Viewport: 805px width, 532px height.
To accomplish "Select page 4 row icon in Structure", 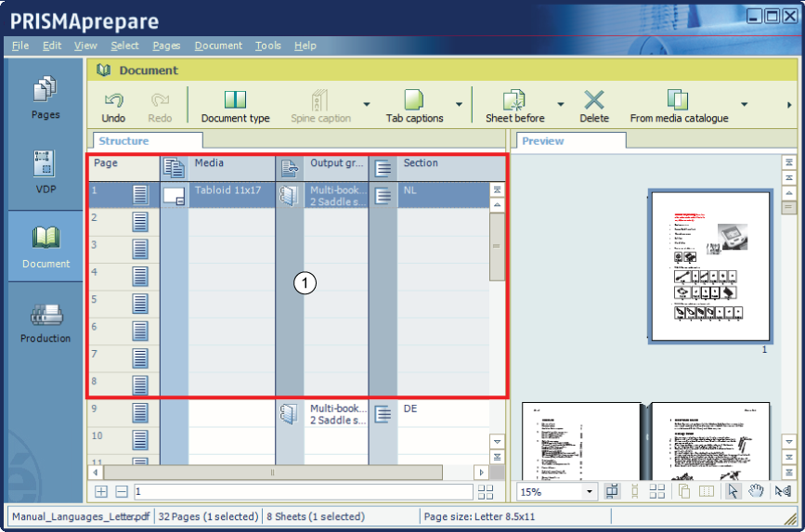I will pyautogui.click(x=140, y=276).
